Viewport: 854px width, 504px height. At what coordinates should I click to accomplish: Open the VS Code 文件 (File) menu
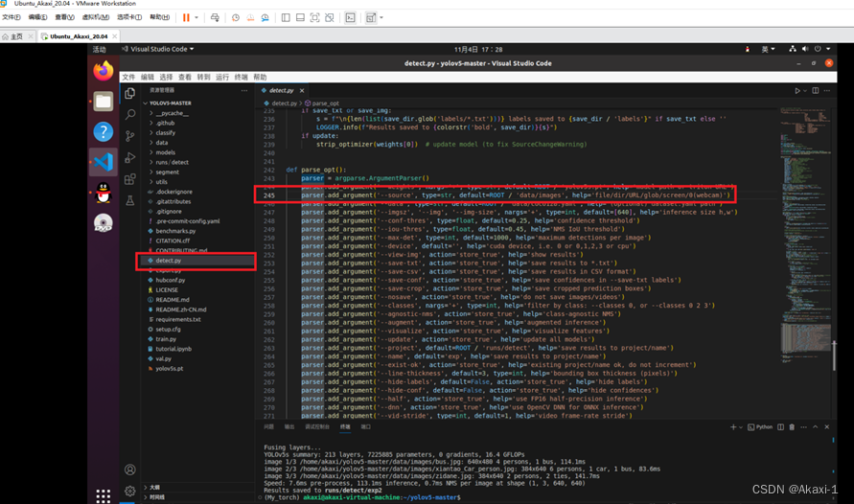tap(128, 78)
